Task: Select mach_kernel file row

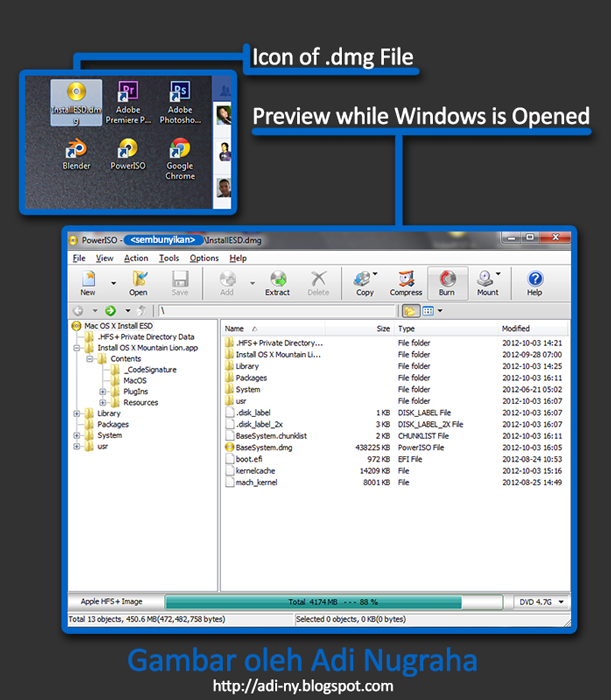Action: point(395,482)
